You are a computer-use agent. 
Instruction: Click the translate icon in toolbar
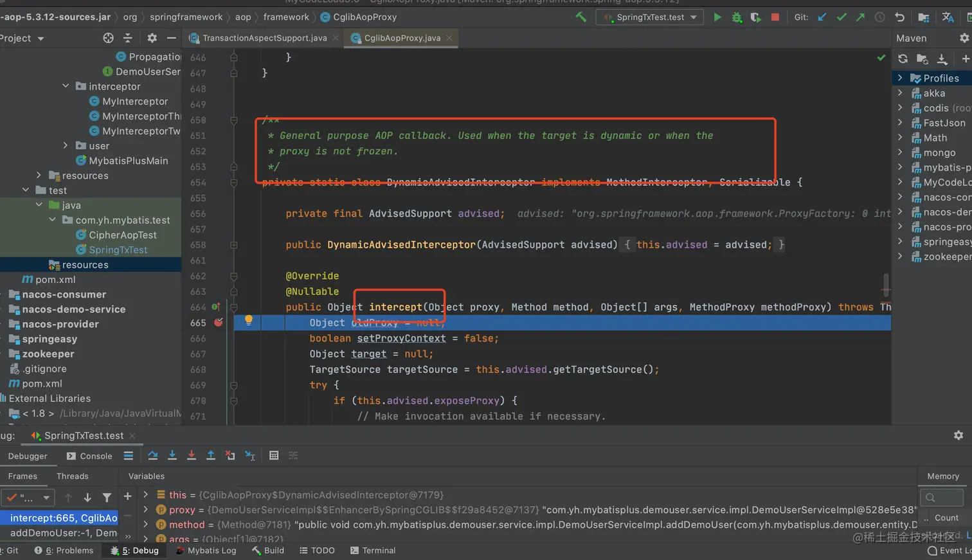[x=948, y=17]
